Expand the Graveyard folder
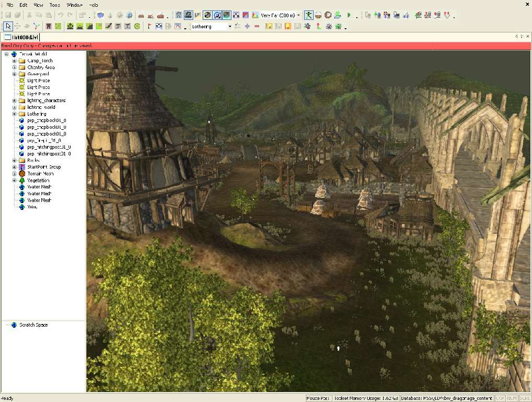Screen dimensions: 532x402 14,74
